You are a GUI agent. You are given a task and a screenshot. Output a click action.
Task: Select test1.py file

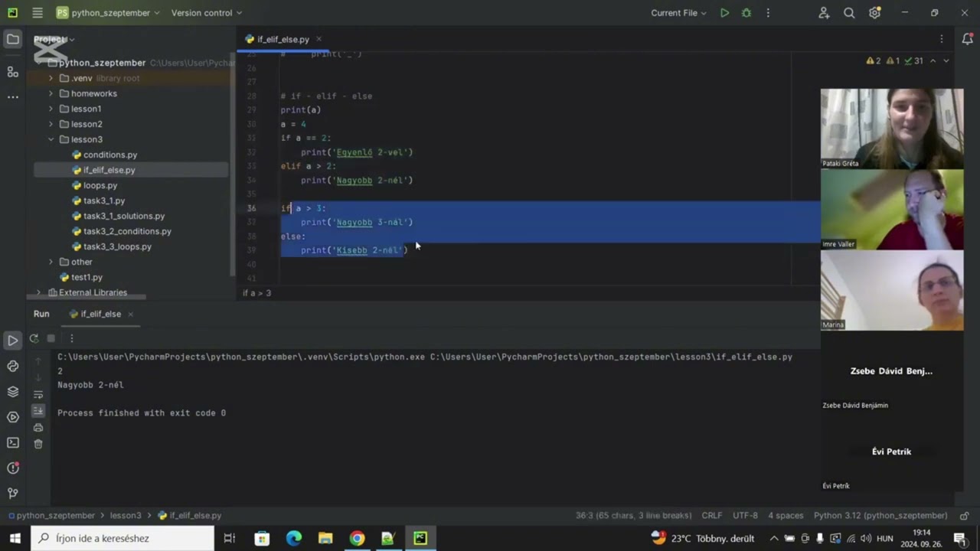point(87,277)
